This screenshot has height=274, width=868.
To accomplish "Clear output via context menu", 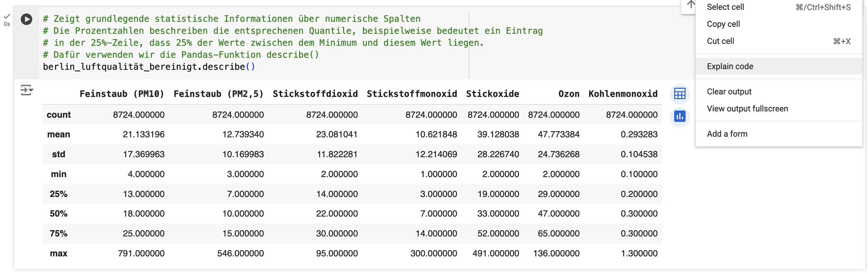I will 729,92.
